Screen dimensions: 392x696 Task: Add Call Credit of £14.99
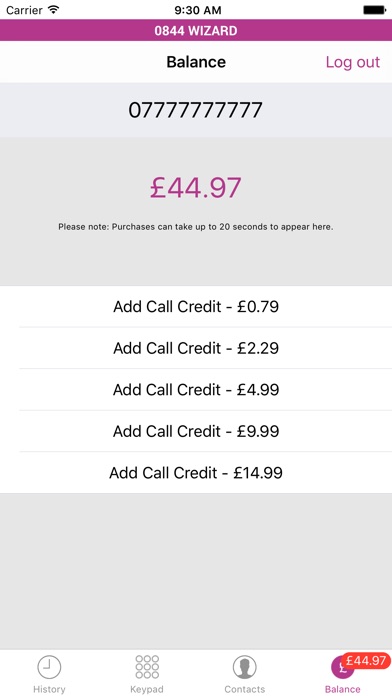click(x=196, y=473)
